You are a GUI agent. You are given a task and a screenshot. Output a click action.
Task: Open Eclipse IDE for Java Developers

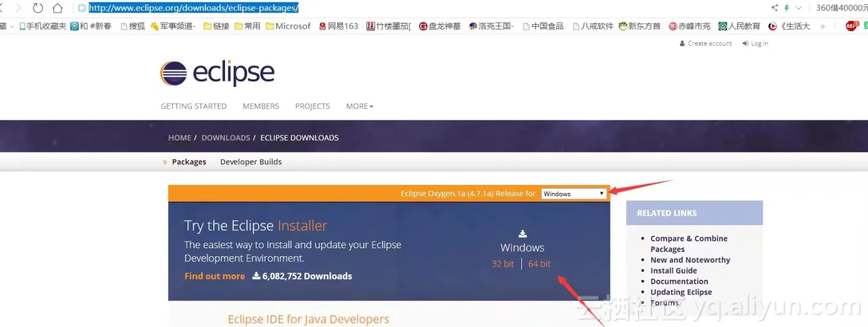coord(309,320)
